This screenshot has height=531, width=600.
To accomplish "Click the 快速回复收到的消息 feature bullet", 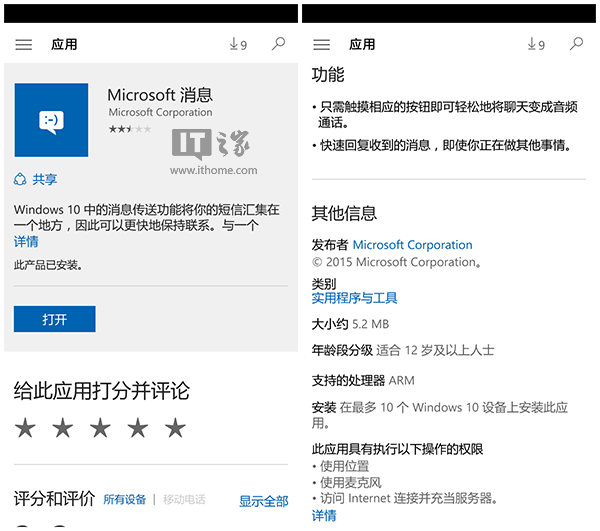I will pyautogui.click(x=442, y=145).
